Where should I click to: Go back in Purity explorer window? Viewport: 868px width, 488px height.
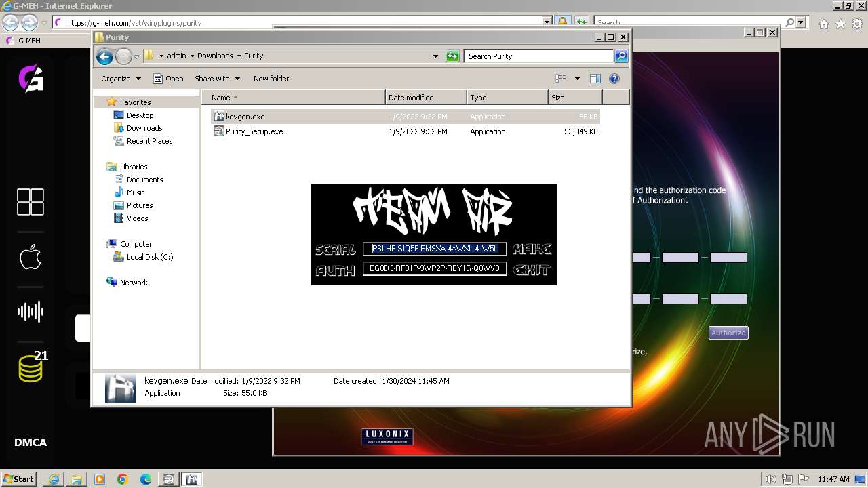click(x=104, y=56)
